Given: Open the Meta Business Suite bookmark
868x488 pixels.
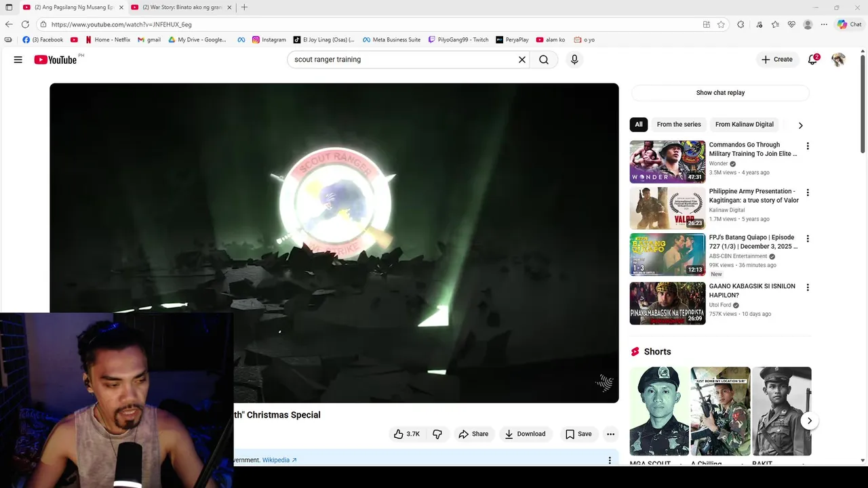Looking at the screenshot, I should (391, 40).
